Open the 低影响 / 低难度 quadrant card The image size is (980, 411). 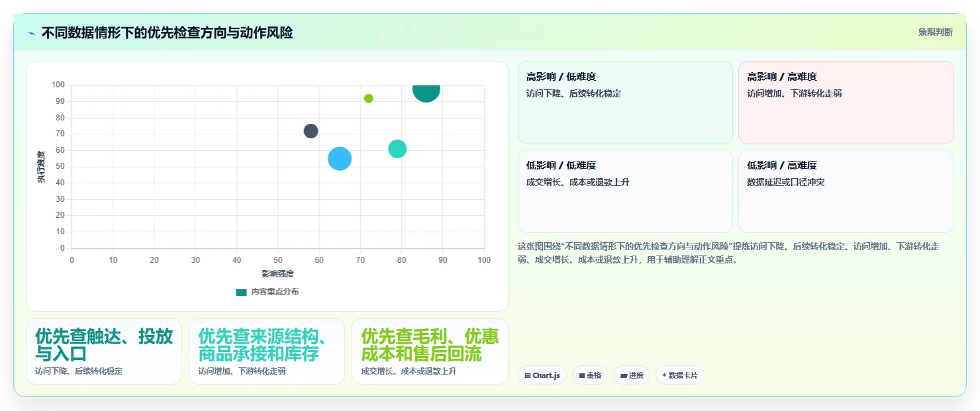point(625,191)
